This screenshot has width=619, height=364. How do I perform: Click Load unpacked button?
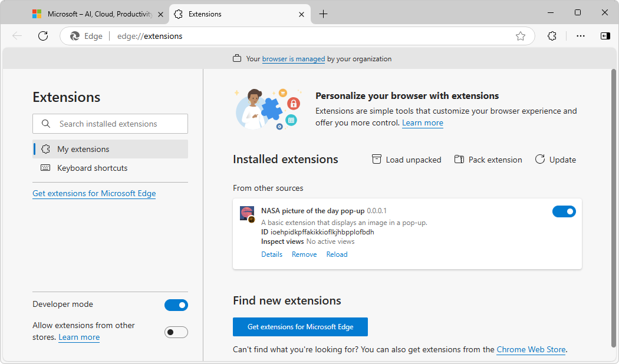[x=407, y=160]
